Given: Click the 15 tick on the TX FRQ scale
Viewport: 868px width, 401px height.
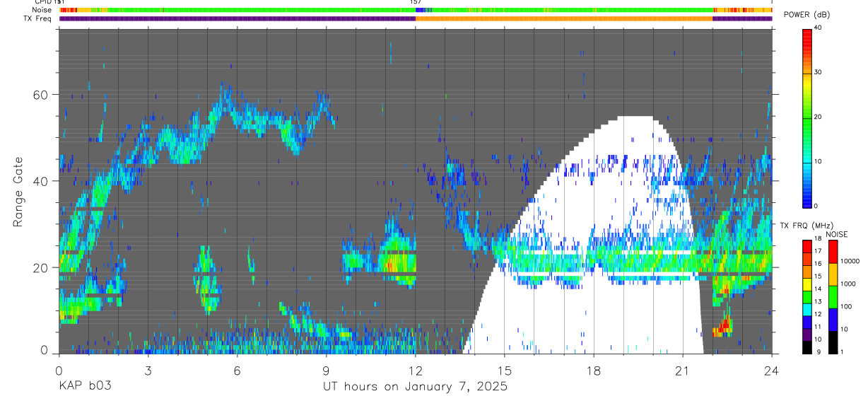Looking at the screenshot, I should click(x=818, y=276).
